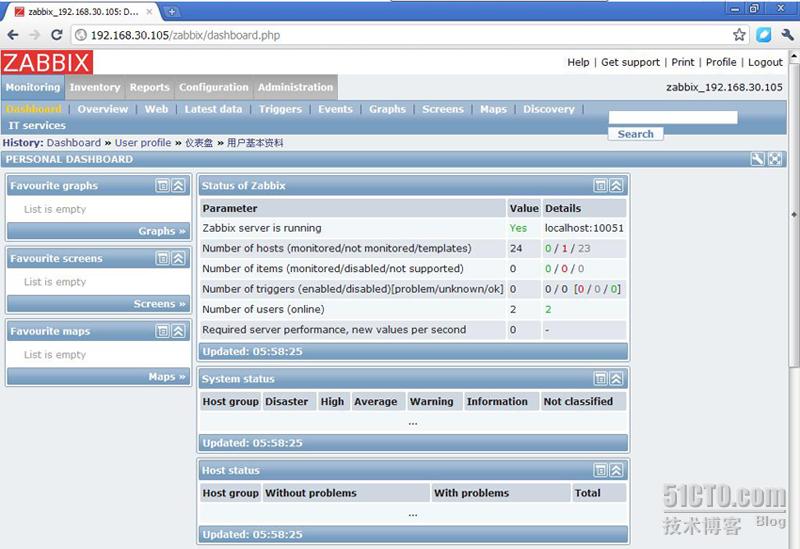Go back in browser history

point(13,35)
